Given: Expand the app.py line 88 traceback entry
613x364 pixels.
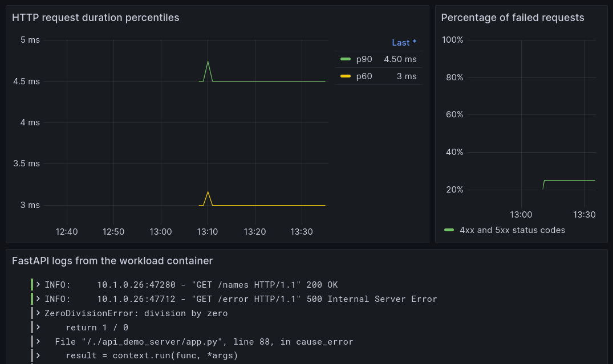Looking at the screenshot, I should coord(38,341).
